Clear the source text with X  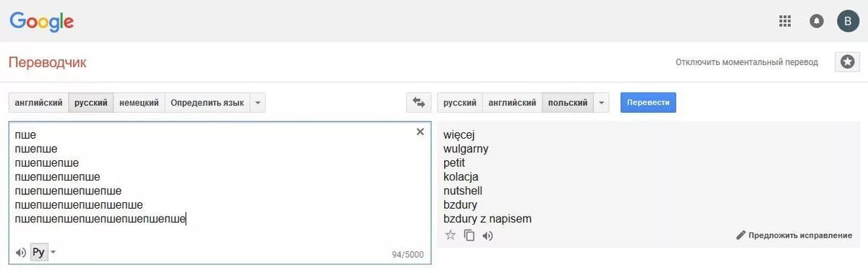click(x=420, y=131)
